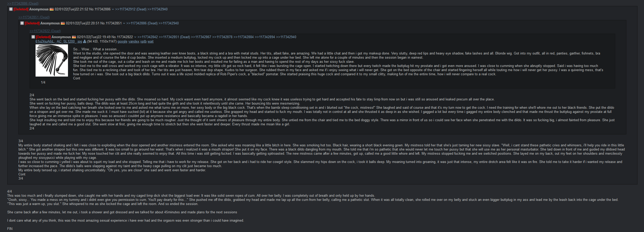Click the German flag icon on post No.117342851
Screen dimensions: 644x232
(63, 23)
